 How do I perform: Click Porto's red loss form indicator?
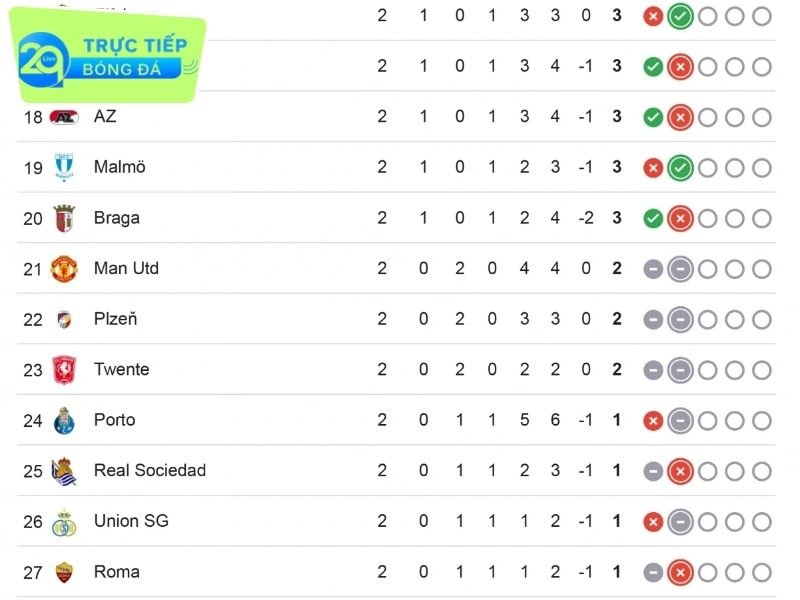[x=653, y=420]
